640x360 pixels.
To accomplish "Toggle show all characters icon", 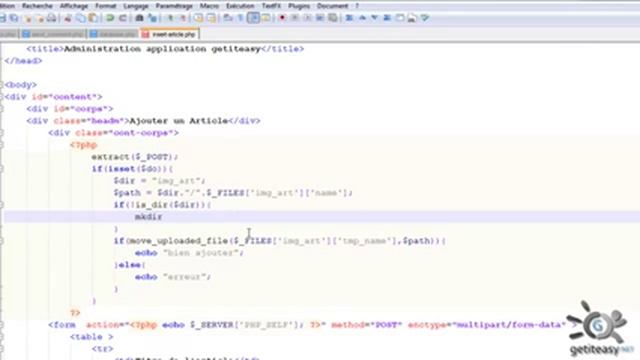I will [240, 18].
